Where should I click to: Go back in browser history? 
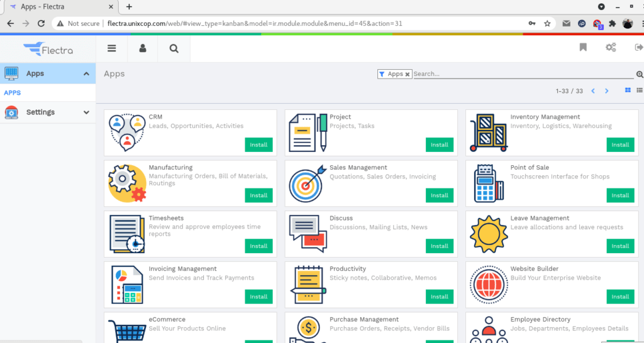tap(11, 23)
